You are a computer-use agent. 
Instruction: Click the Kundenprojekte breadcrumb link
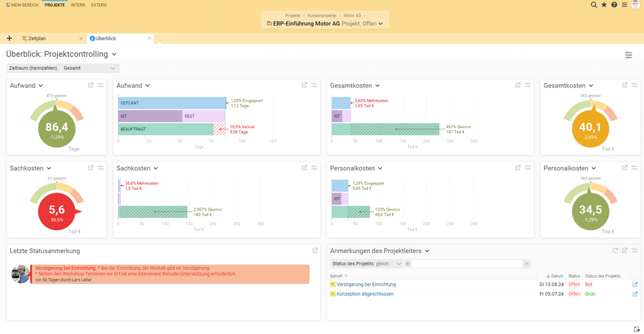(322, 15)
